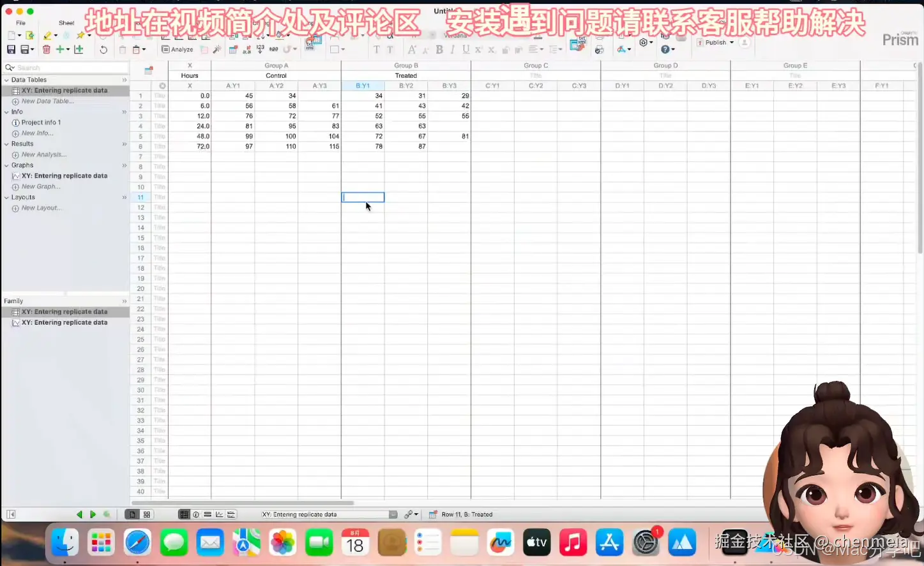Show graph section icon in status bar
The height and width of the screenshot is (566, 924).
[220, 514]
